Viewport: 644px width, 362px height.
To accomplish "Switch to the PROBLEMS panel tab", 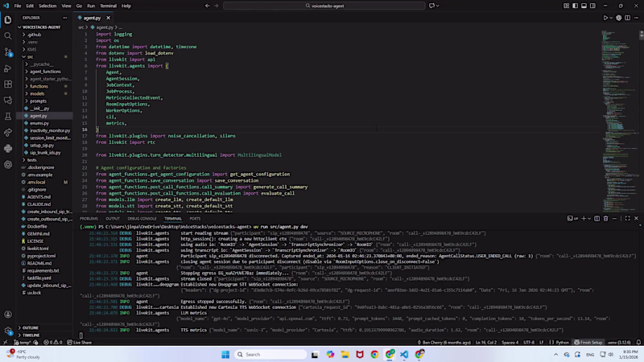I will click(89, 219).
